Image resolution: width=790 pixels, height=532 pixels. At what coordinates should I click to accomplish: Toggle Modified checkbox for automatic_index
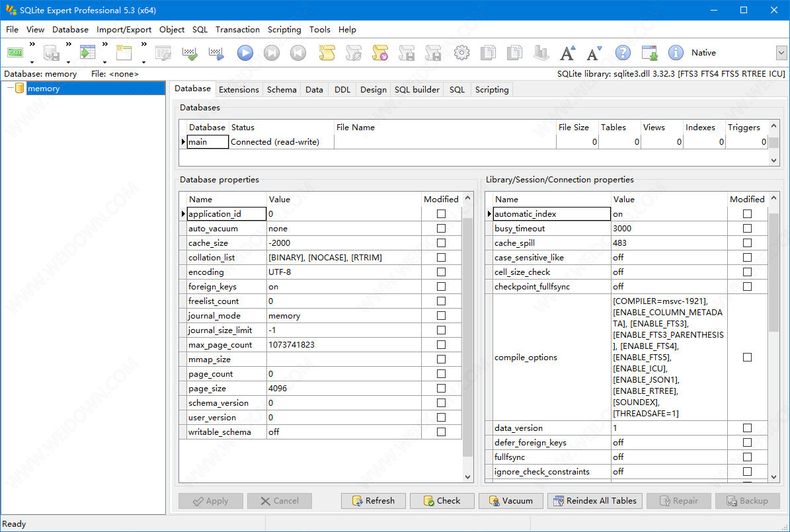click(747, 214)
